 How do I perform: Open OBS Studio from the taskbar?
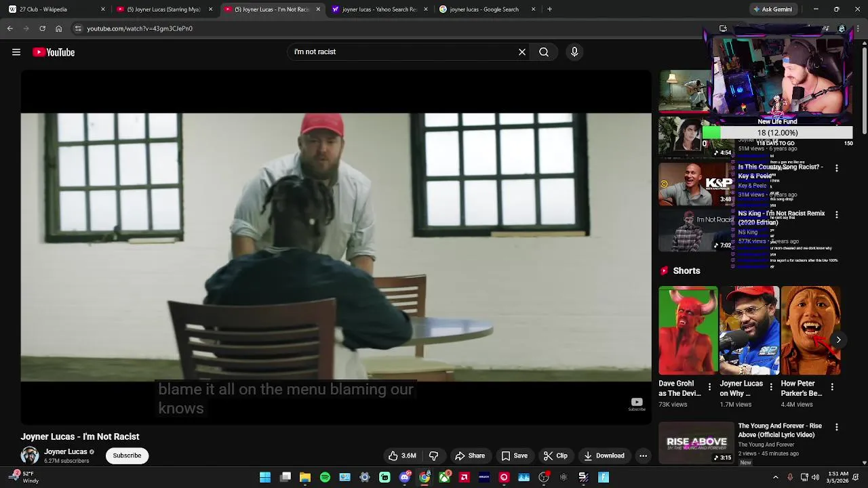544,477
